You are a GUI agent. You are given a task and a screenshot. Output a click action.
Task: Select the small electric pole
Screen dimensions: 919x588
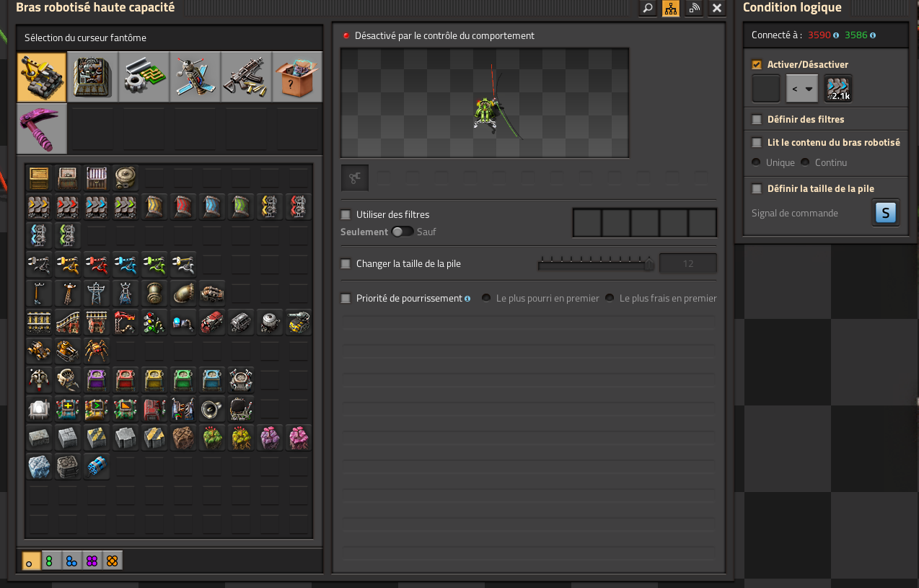click(x=39, y=293)
